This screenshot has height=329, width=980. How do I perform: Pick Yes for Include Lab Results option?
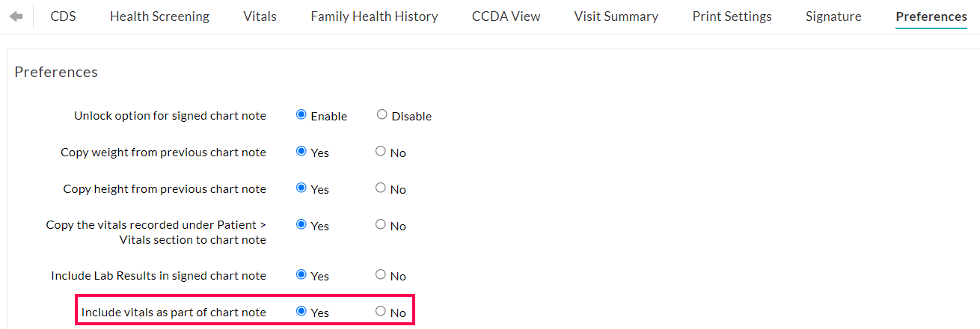(301, 274)
